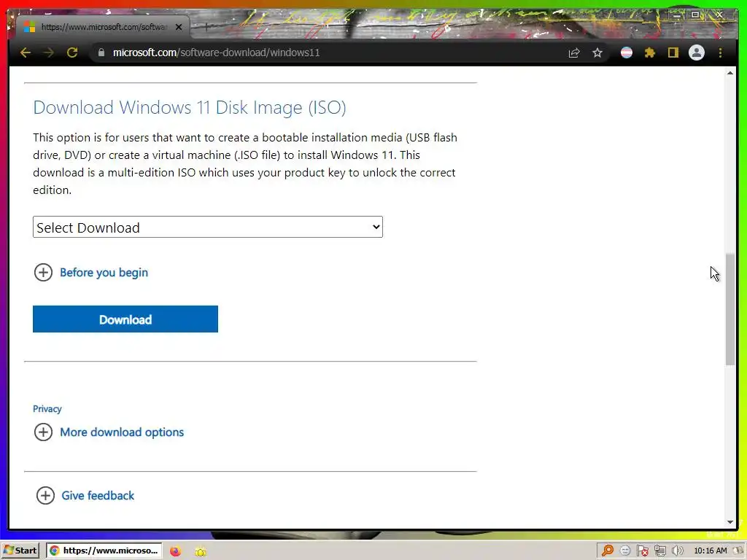
Task: Toggle the browser side panel icon
Action: pyautogui.click(x=673, y=52)
